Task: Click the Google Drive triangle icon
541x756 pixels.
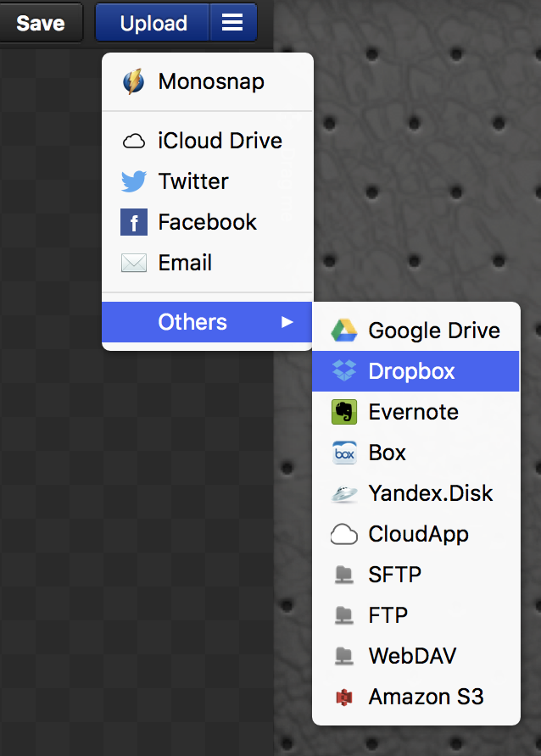Action: 343,331
